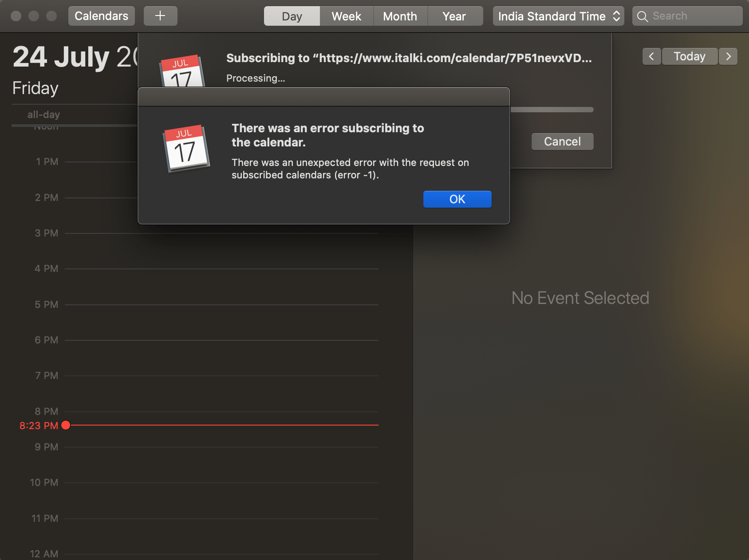Cancel the calendar subscription
This screenshot has height=560, width=749.
(562, 142)
